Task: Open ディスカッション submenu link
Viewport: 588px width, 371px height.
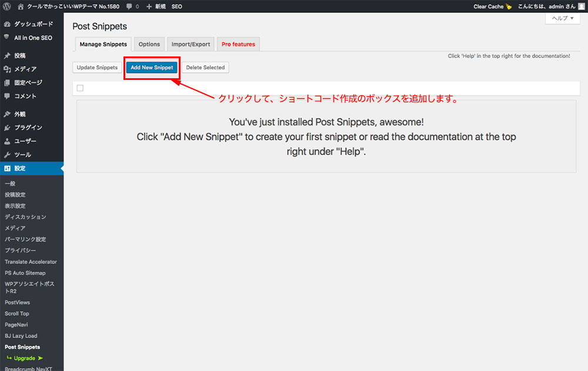Action: pyautogui.click(x=25, y=217)
